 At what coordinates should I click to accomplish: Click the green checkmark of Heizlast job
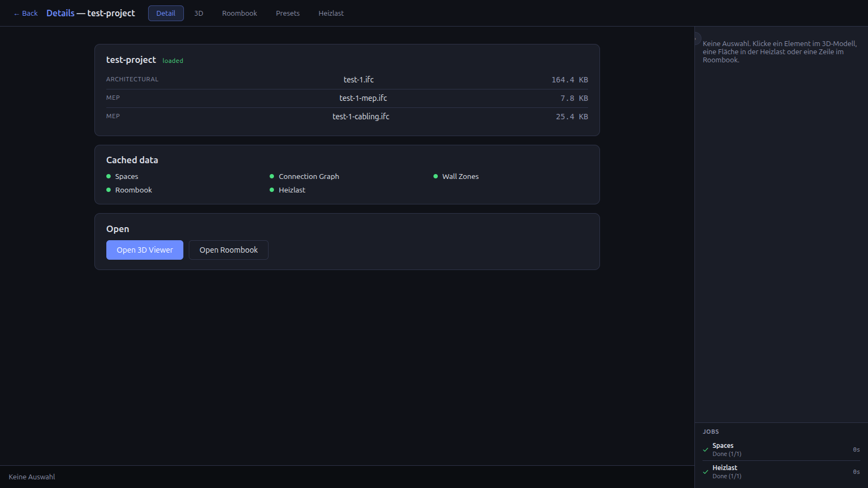(x=706, y=472)
